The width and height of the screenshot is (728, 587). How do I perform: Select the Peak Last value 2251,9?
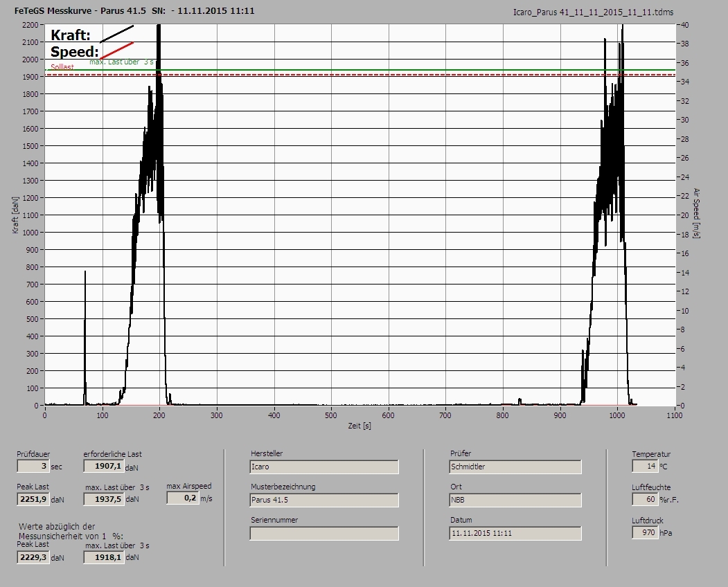[33, 499]
